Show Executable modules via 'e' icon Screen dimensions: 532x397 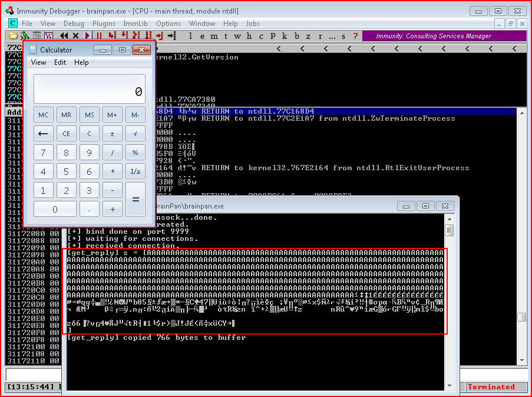[x=202, y=36]
